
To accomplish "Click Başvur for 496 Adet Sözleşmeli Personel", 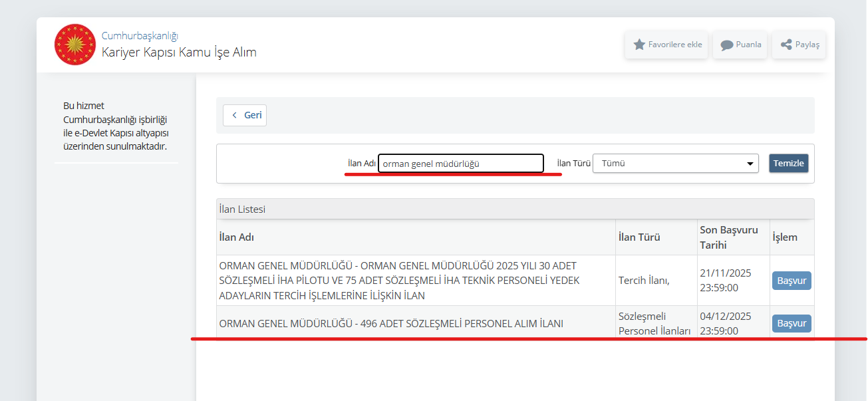I will (x=792, y=324).
